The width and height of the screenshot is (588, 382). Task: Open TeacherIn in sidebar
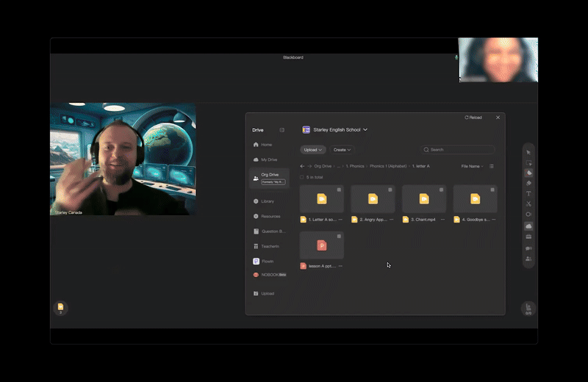coord(269,246)
